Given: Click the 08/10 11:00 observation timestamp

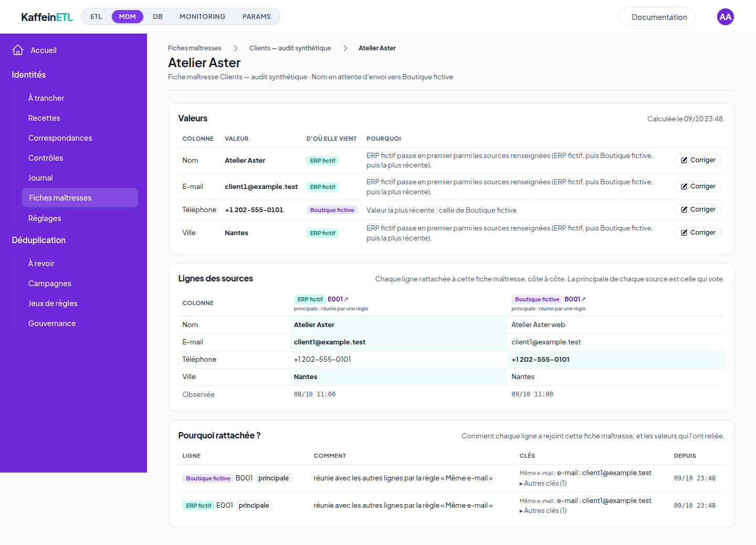Looking at the screenshot, I should [x=314, y=394].
